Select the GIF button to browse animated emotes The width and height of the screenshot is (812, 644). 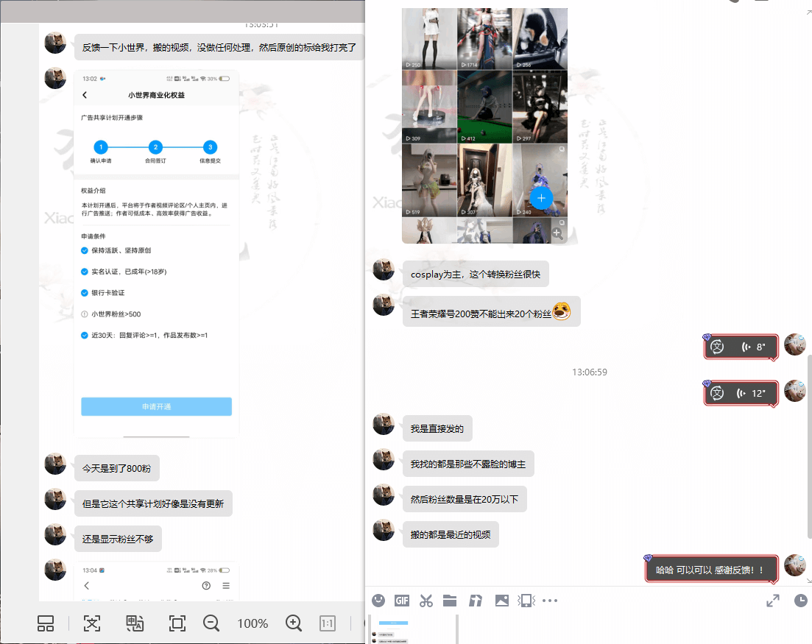402,600
